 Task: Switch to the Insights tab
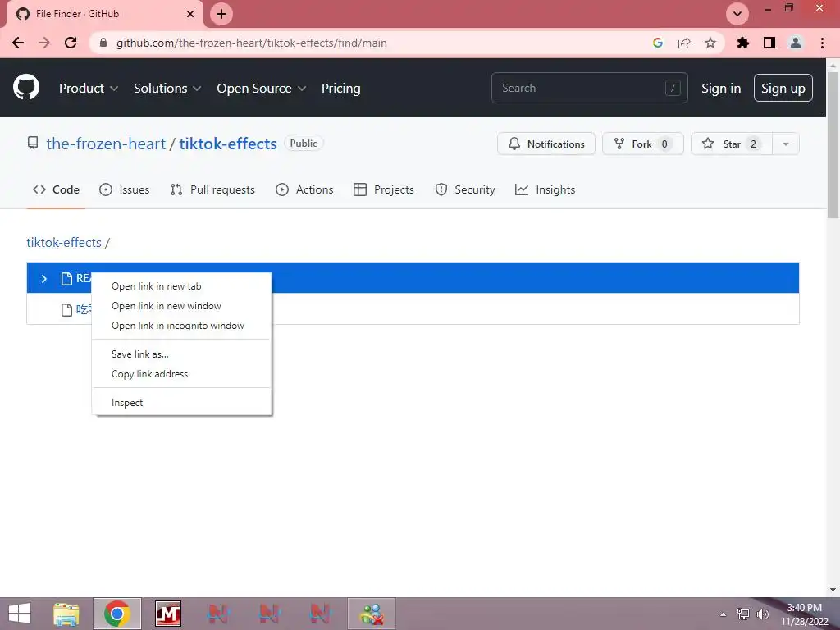tap(545, 189)
